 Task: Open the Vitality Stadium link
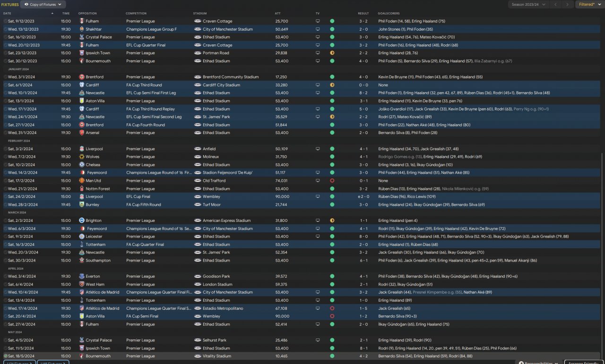tap(217, 356)
